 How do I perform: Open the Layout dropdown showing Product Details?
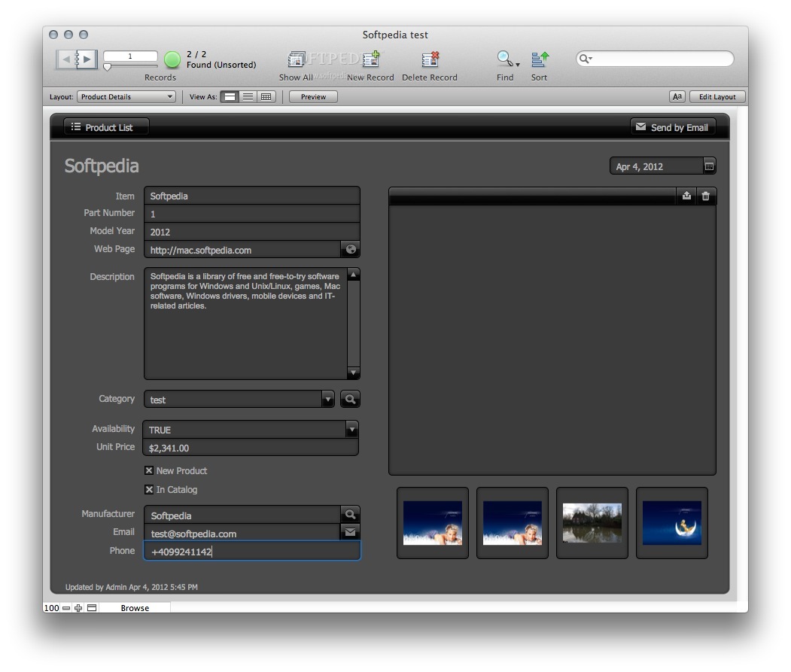126,96
